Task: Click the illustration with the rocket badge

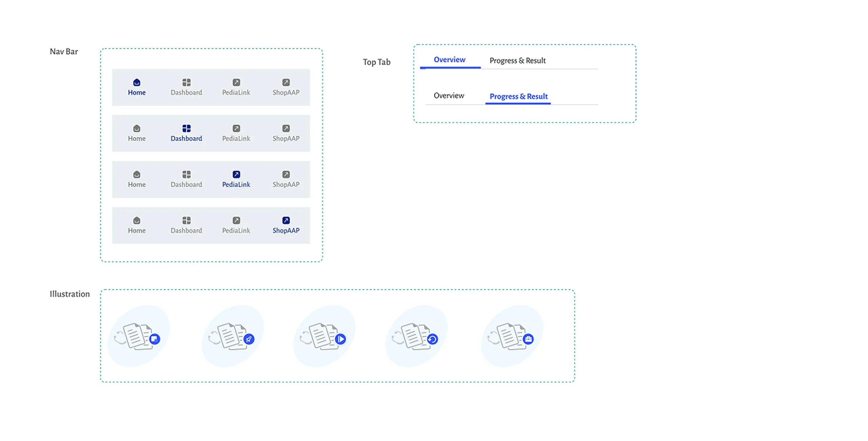Action: (233, 336)
